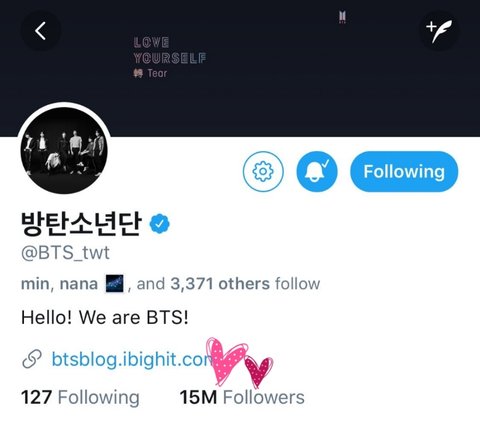This screenshot has width=480, height=423.
Task: View the 127 Following list
Action: pyautogui.click(x=80, y=397)
